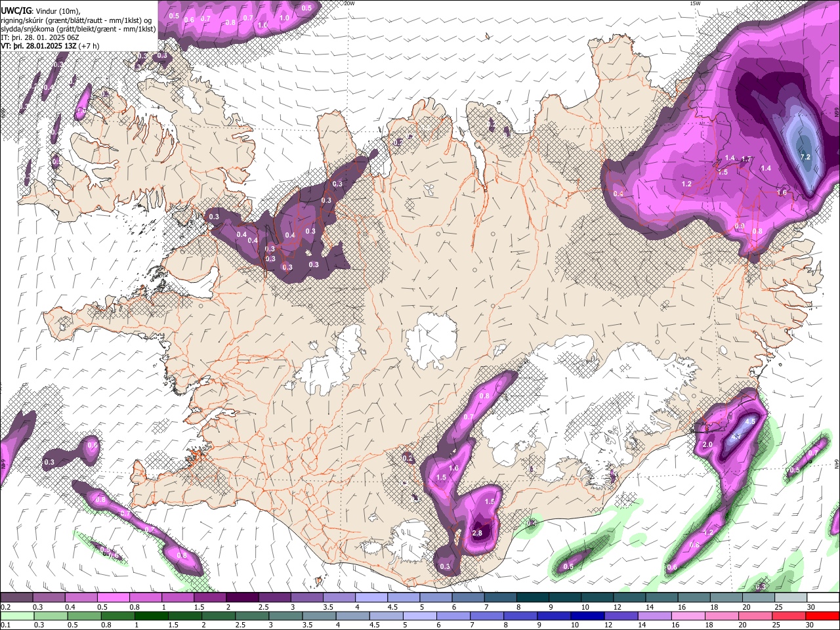Click the dark plum 0.2 legend swatch
The height and width of the screenshot is (630, 840).
pyautogui.click(x=16, y=598)
